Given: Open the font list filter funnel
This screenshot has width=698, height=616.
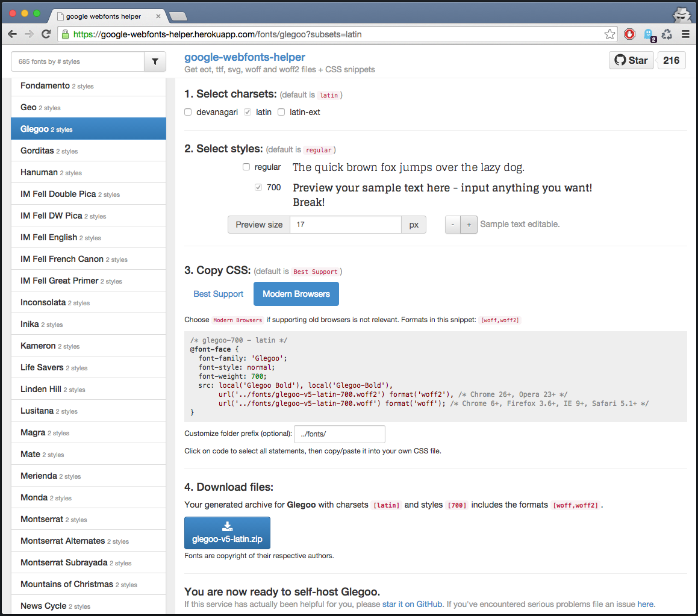Looking at the screenshot, I should 155,61.
